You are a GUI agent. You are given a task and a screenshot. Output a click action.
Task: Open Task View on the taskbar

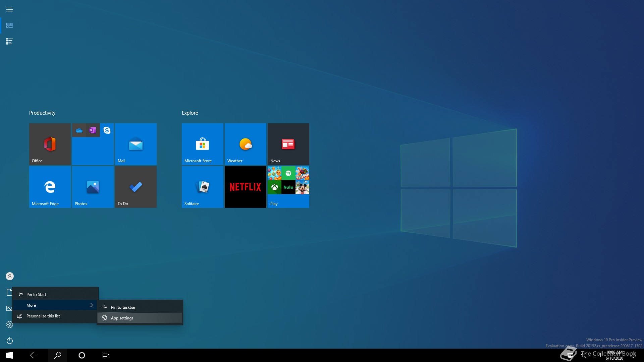click(x=106, y=355)
